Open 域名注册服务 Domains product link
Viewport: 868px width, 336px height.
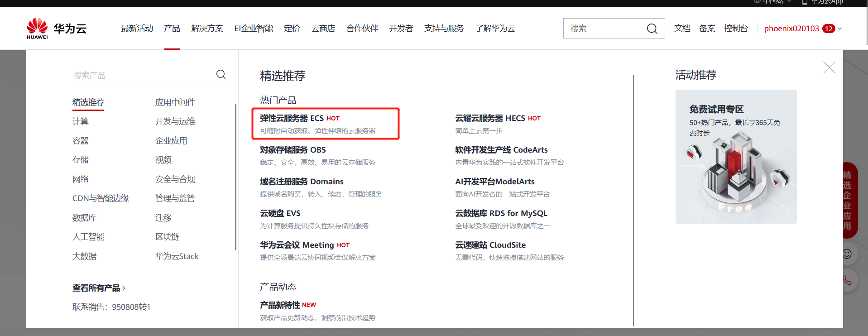(302, 182)
